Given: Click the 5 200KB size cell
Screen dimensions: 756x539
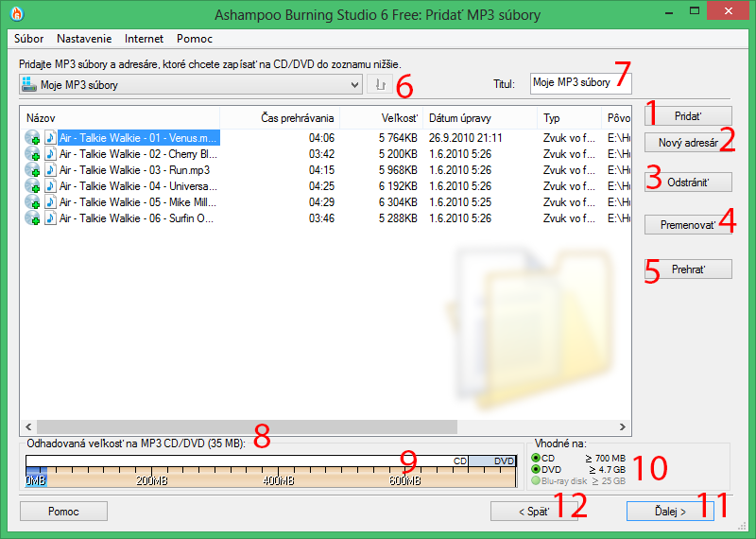Looking at the screenshot, I should (398, 154).
